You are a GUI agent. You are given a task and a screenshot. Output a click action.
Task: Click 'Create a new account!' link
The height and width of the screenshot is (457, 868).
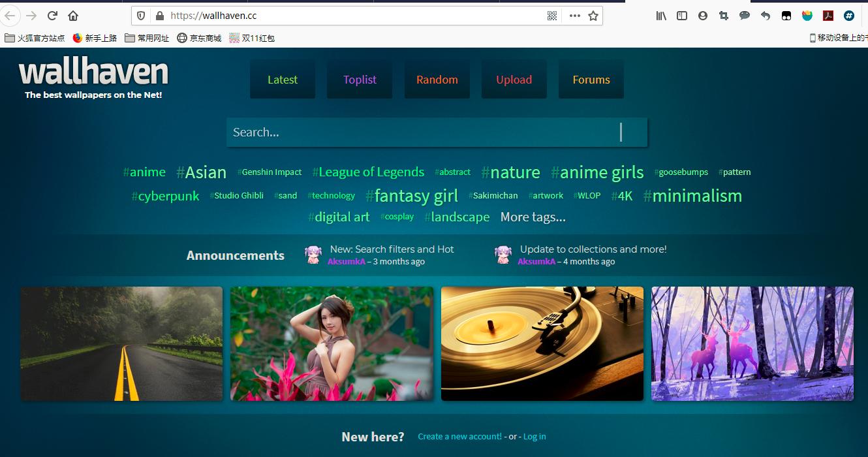coord(460,437)
